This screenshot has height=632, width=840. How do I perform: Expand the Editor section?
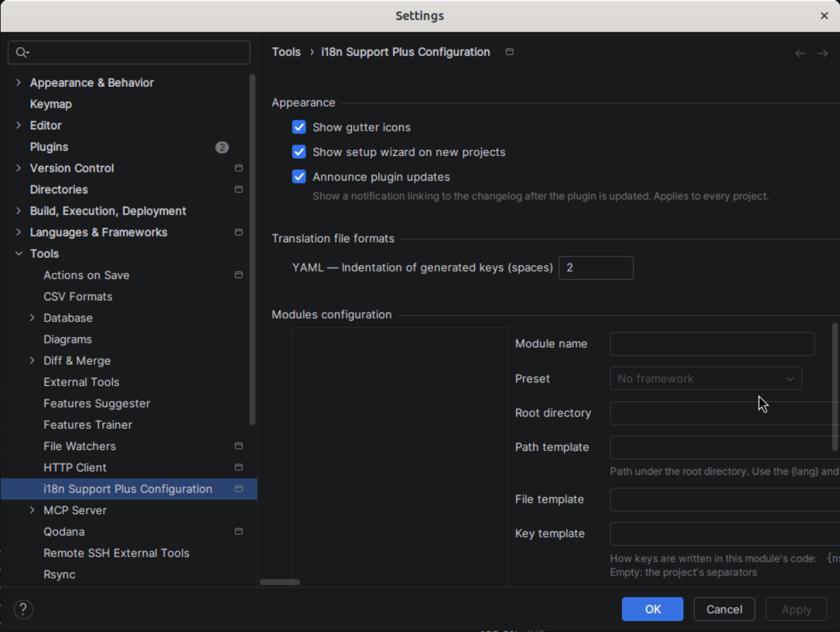pos(18,126)
